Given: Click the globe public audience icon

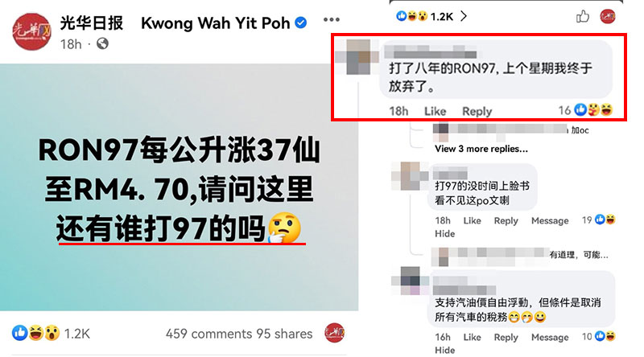Looking at the screenshot, I should [x=102, y=43].
